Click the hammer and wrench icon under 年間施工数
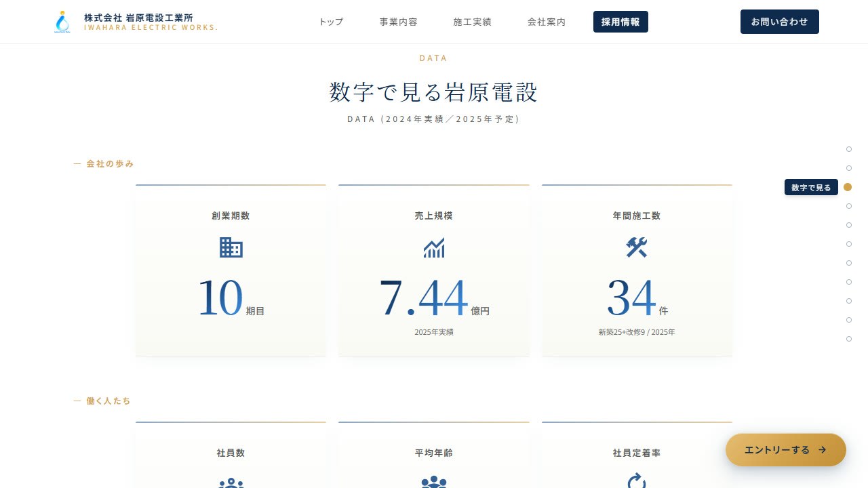The height and width of the screenshot is (488, 868). point(637,247)
